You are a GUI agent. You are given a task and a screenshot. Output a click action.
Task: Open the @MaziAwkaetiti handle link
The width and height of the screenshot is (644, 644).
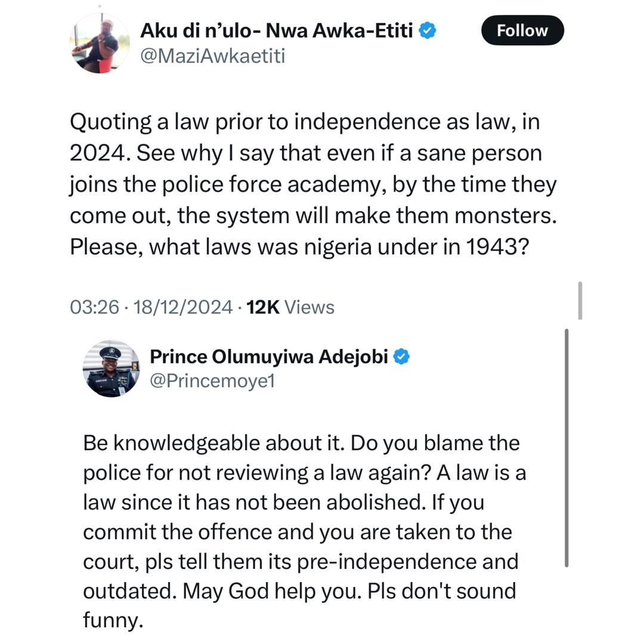coord(212,56)
